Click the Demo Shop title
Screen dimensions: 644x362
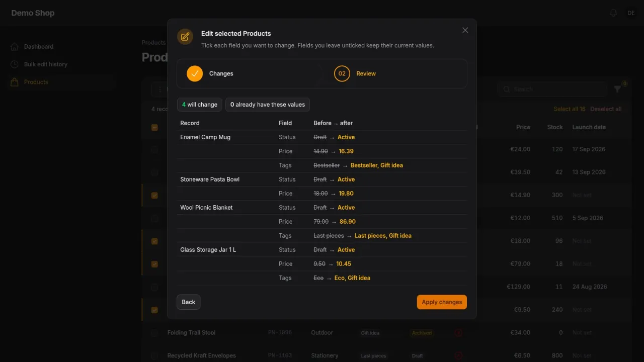[33, 13]
